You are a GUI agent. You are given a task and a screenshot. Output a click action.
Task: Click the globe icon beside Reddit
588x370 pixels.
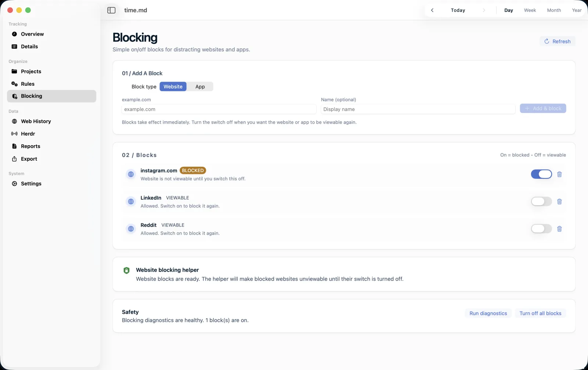pos(131,229)
